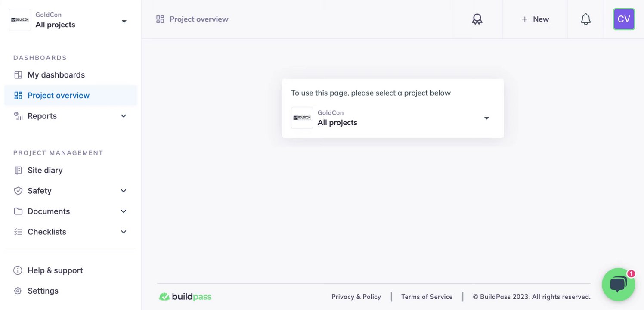Click the Help & support info icon
644x310 pixels.
pyautogui.click(x=18, y=270)
